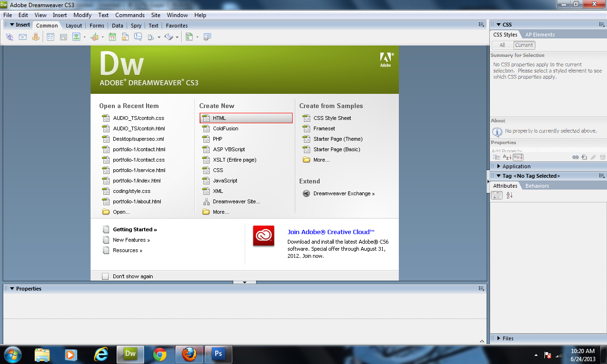Toggle CSS Show Only Set Properties

(x=518, y=157)
